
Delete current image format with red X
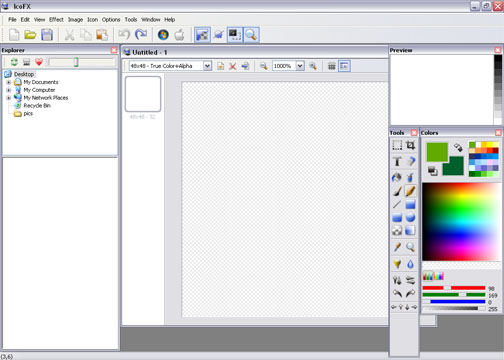click(233, 66)
